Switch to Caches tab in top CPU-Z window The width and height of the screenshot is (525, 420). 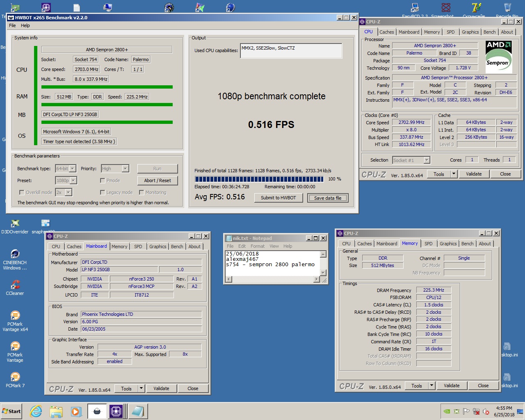(386, 32)
